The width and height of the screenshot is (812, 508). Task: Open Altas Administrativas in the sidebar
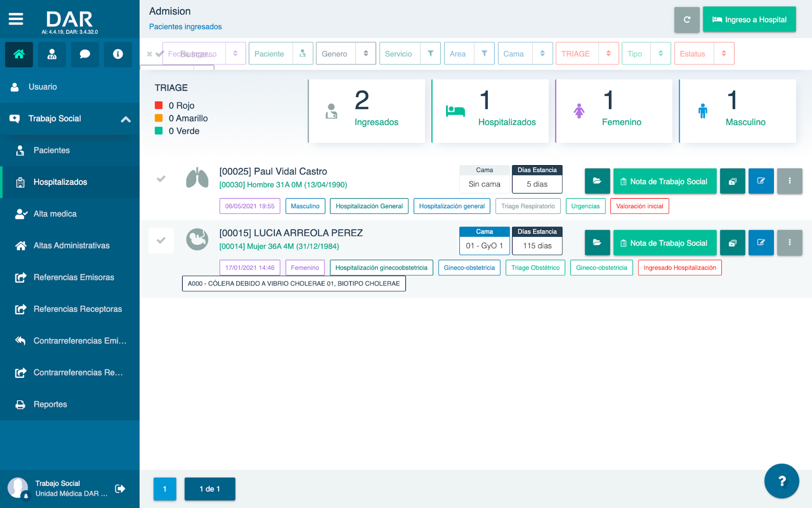[x=70, y=245]
